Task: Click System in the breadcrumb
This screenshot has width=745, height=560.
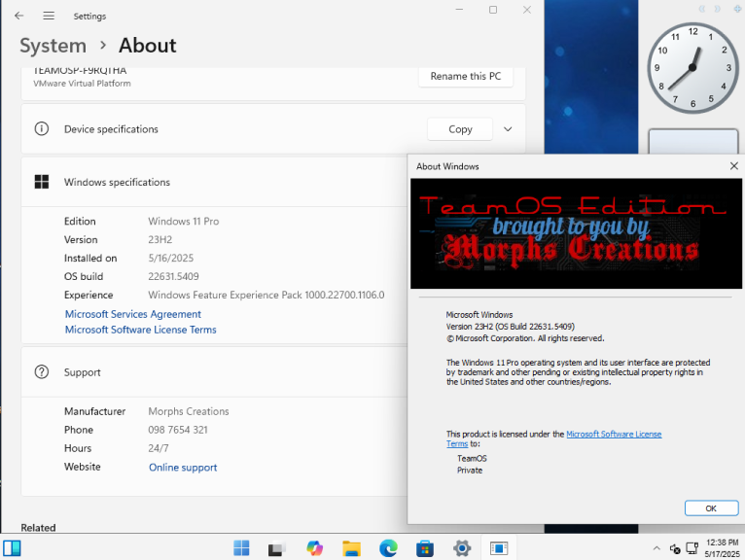Action: pyautogui.click(x=53, y=46)
